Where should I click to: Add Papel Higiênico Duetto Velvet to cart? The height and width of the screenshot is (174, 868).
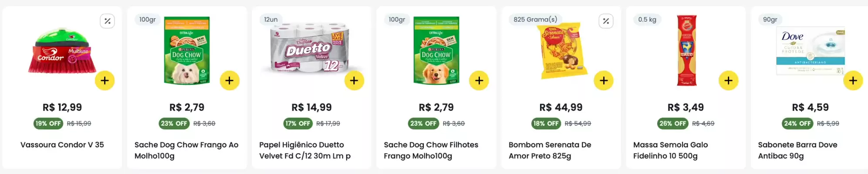pos(354,80)
